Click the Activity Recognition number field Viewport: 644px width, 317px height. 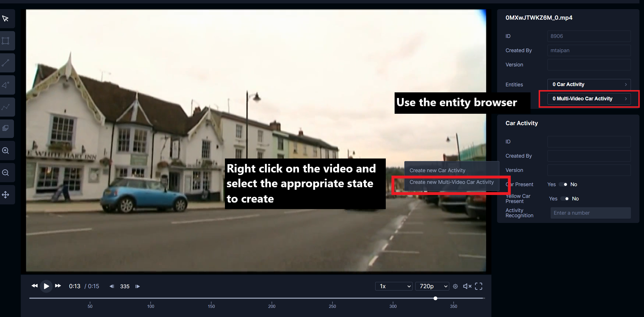tap(590, 213)
